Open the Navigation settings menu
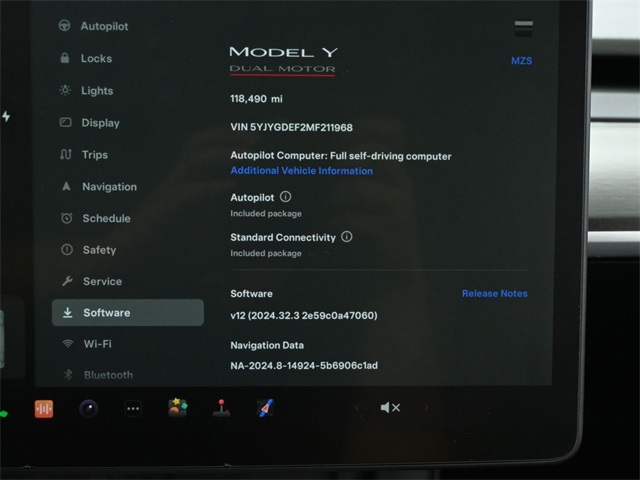Image resolution: width=640 pixels, height=480 pixels. tap(99, 187)
